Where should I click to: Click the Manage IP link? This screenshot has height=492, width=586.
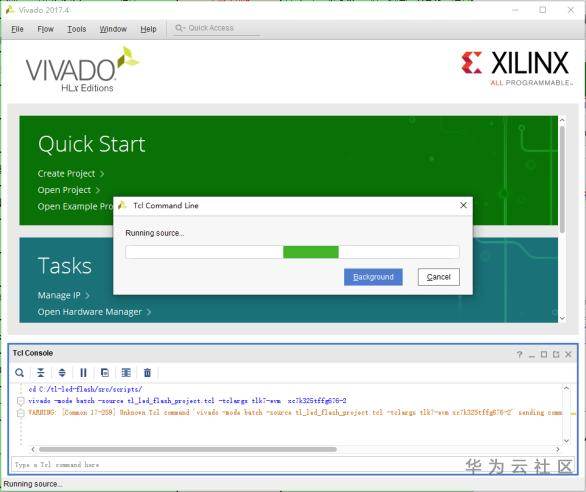[64, 295]
